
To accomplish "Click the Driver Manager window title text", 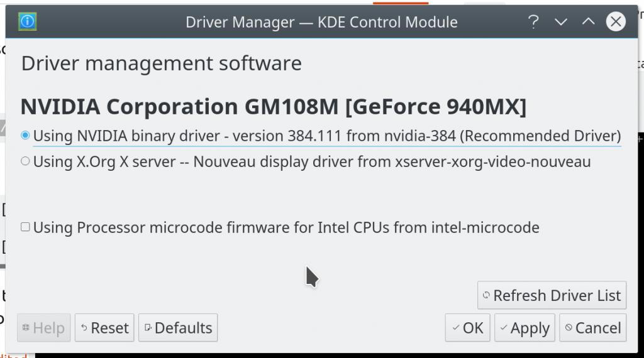I will [x=321, y=23].
